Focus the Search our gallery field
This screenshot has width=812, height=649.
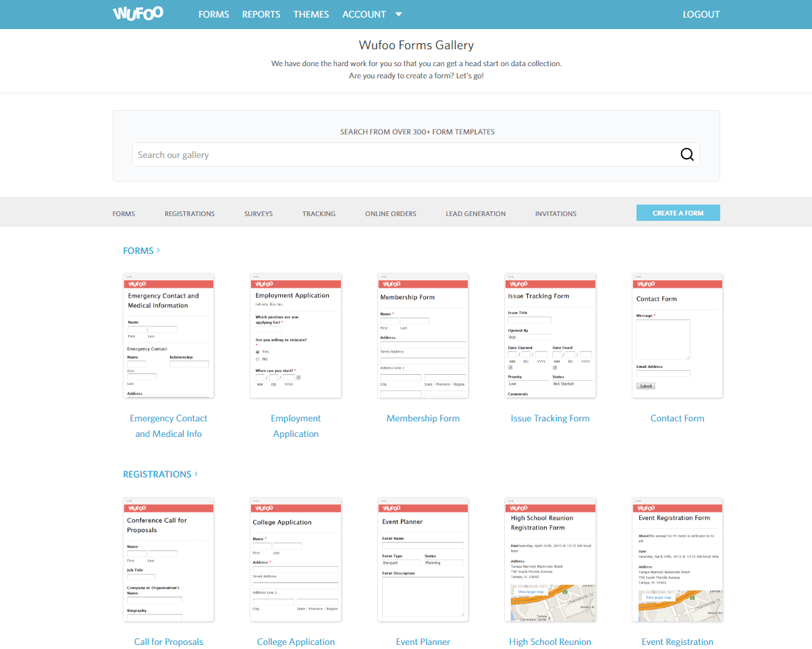[x=405, y=155]
